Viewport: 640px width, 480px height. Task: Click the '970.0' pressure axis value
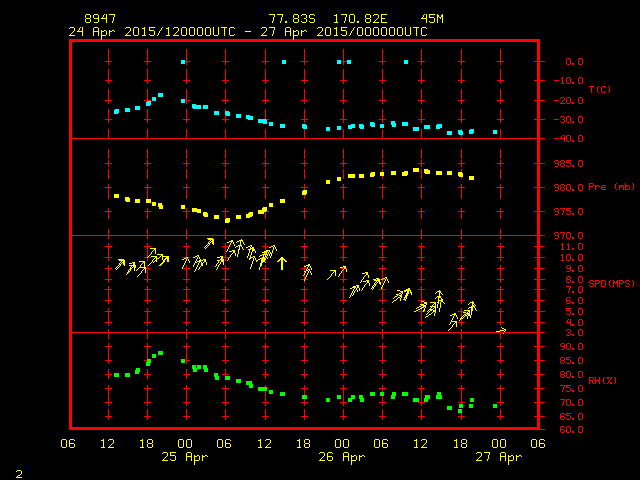point(569,236)
